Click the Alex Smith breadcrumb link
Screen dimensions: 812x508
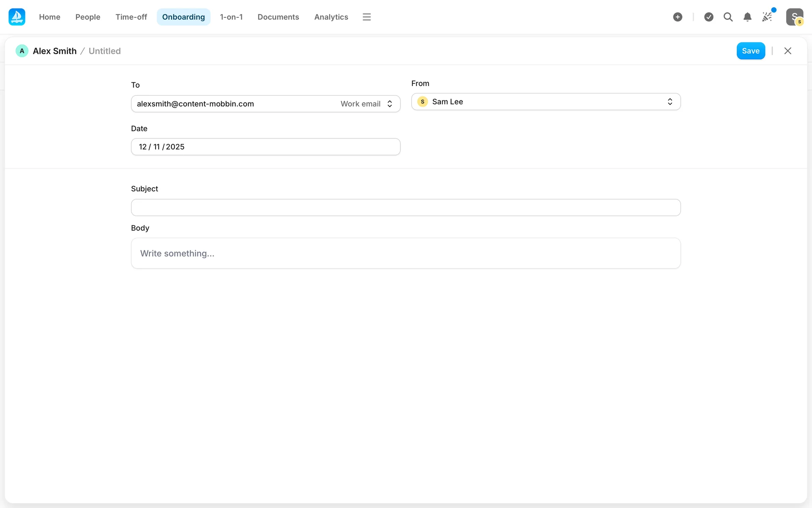click(55, 51)
